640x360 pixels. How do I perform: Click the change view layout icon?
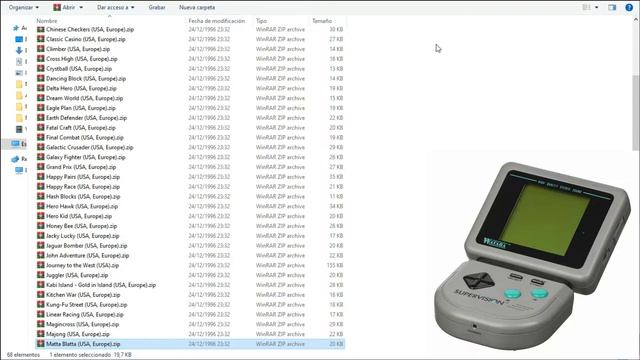586,7
